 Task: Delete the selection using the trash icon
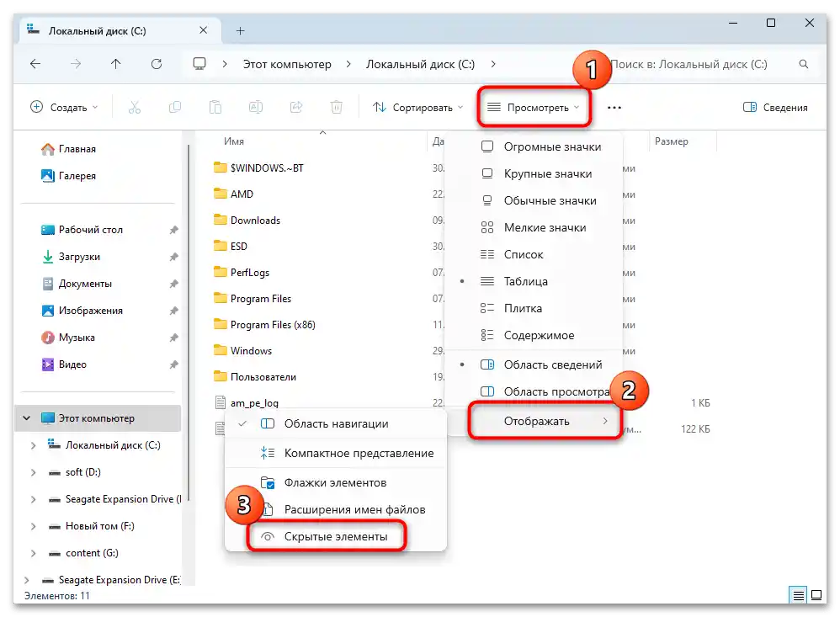(336, 107)
